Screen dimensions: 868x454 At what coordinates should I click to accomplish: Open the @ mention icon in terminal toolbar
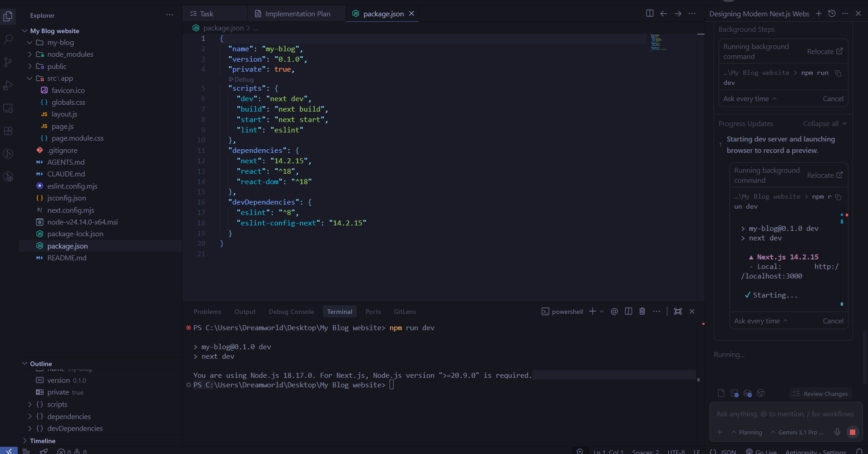coord(614,311)
